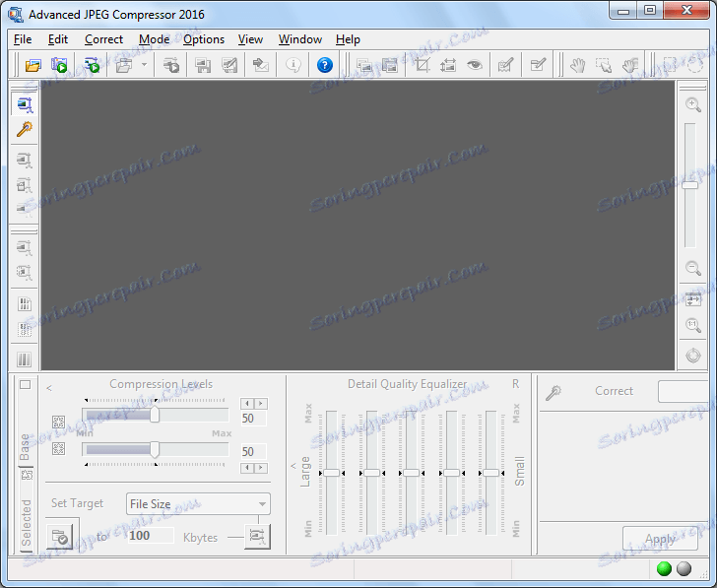The image size is (717, 588).
Task: Click the grid icon beside the upper compression slider
Action: click(x=58, y=422)
